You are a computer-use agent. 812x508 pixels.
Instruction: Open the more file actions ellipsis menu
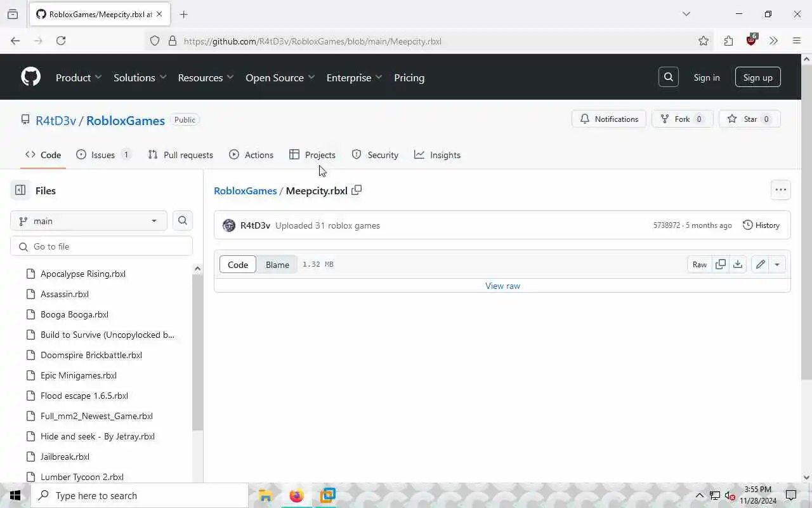[780, 189]
